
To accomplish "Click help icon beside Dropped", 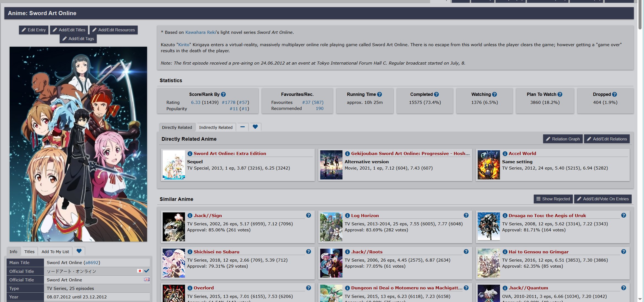I will pos(614,94).
